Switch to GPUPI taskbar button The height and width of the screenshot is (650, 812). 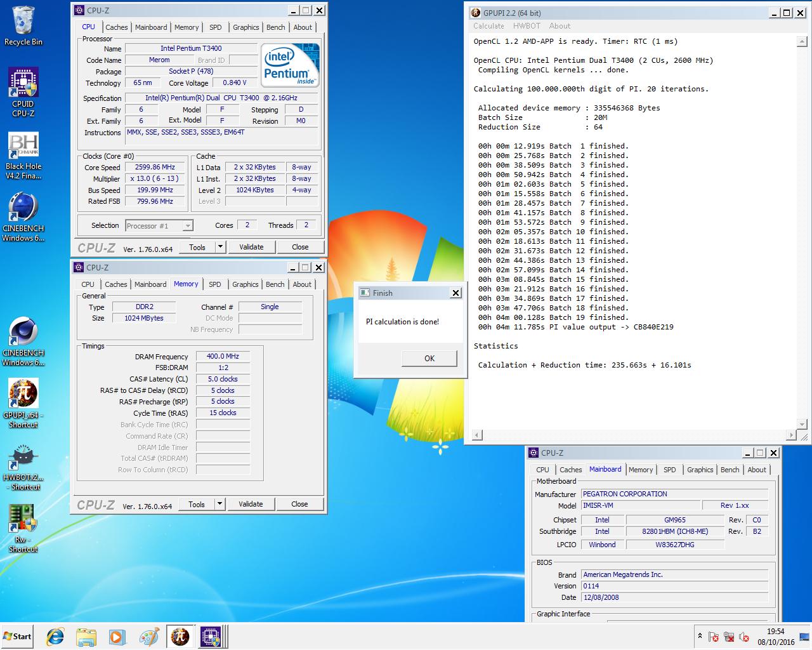(180, 637)
